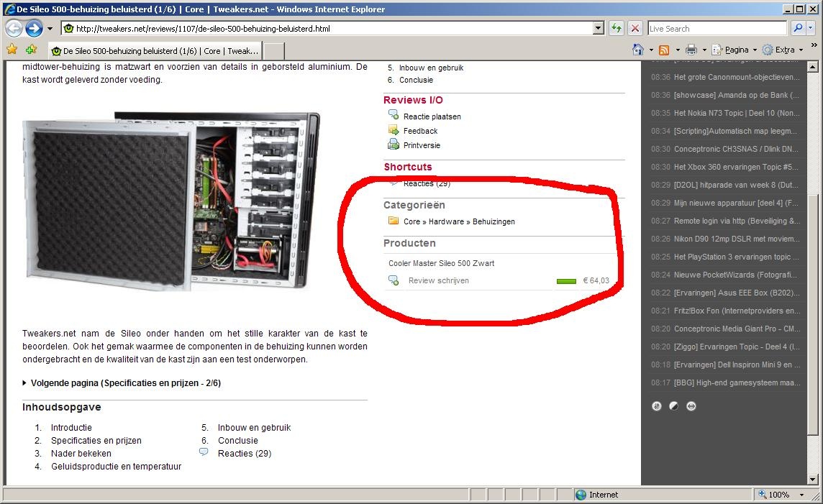The height and width of the screenshot is (504, 823).
Task: Open Fritz!Box Fon forum topic
Action: pos(737,311)
